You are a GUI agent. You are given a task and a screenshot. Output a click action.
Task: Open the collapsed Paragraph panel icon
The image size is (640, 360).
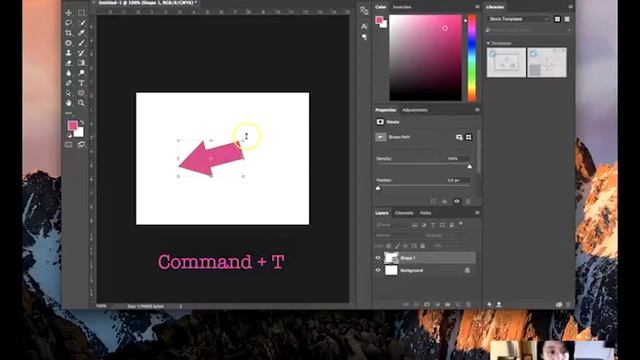364,37
